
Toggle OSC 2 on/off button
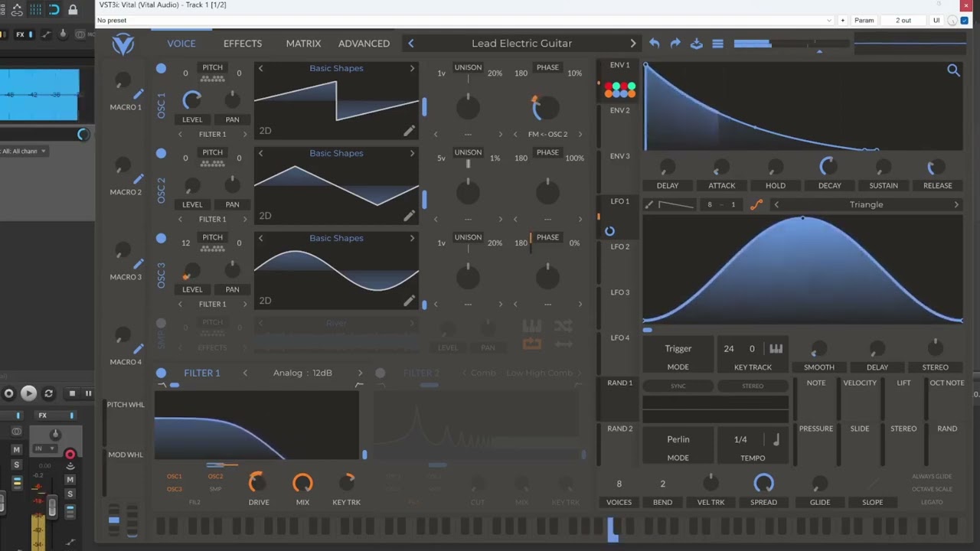click(x=161, y=153)
